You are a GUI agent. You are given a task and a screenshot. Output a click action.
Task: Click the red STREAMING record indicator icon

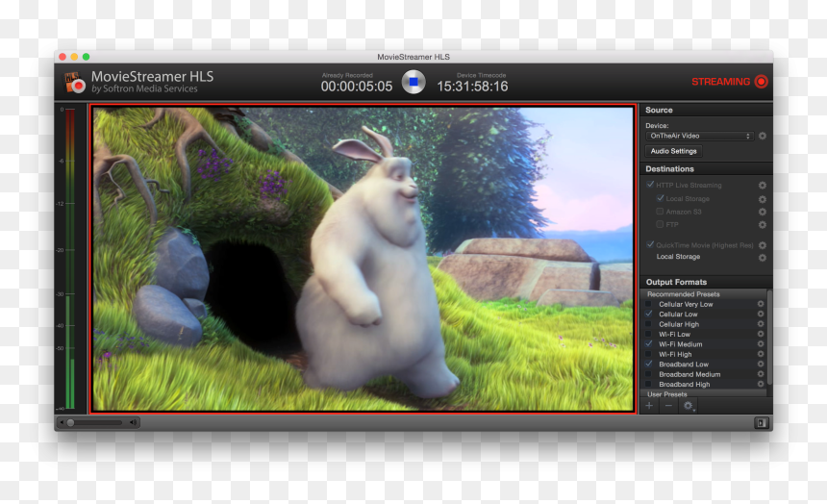[x=761, y=81]
